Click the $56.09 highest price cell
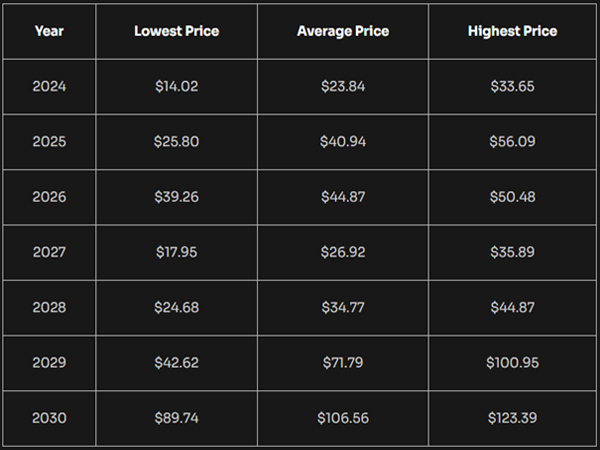600x450 pixels. pyautogui.click(x=512, y=142)
